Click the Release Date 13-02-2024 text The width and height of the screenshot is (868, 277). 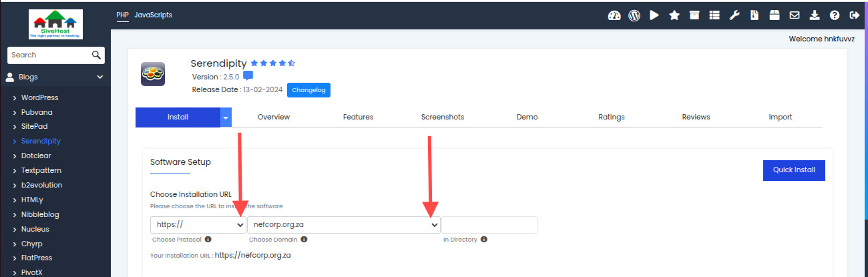pos(237,89)
